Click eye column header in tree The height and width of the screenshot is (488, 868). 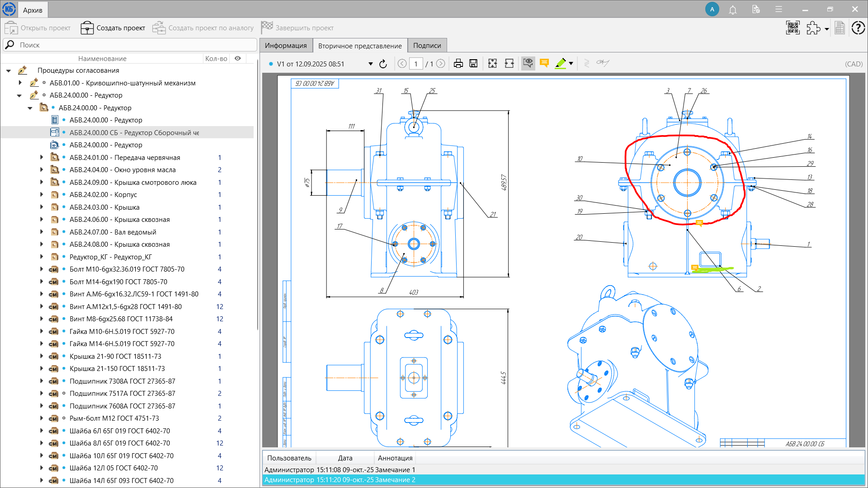(x=238, y=58)
